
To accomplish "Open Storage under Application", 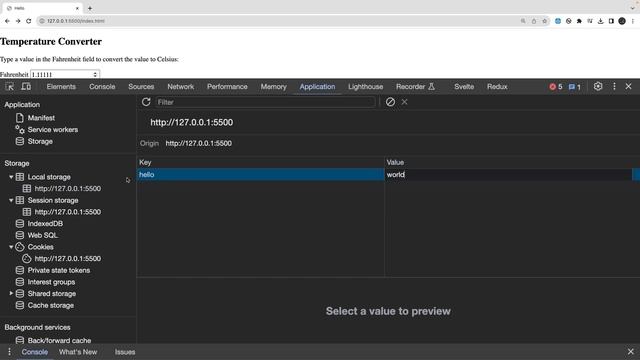I will [40, 142].
